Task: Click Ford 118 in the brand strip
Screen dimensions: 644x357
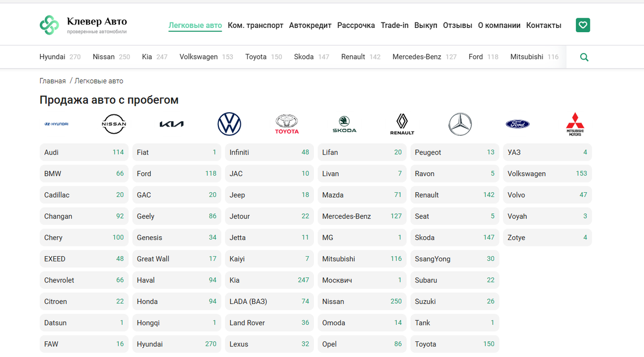Action: tap(483, 57)
